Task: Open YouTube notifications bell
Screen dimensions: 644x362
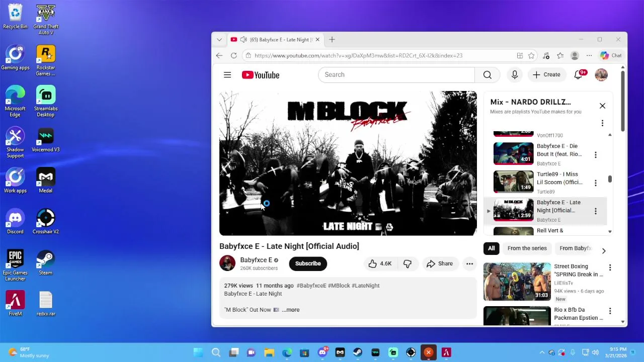Action: tap(579, 75)
